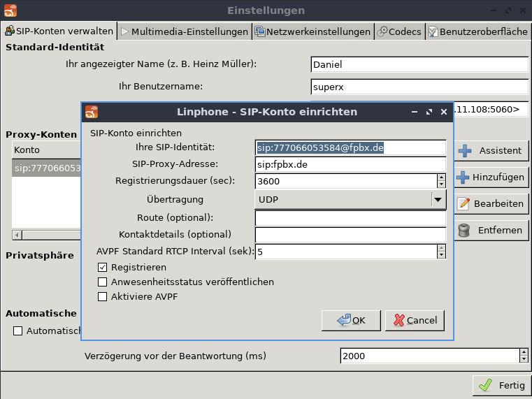Click the Verzögerung field showing 2000

tap(429, 356)
